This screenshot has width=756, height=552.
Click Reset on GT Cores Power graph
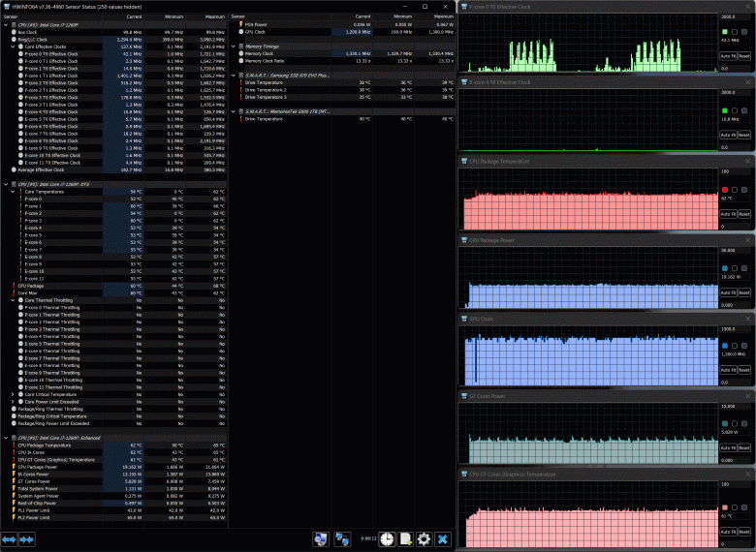[744, 448]
